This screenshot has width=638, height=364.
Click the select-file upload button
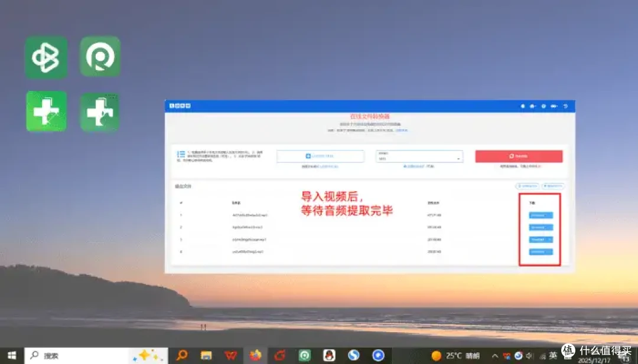[320, 156]
